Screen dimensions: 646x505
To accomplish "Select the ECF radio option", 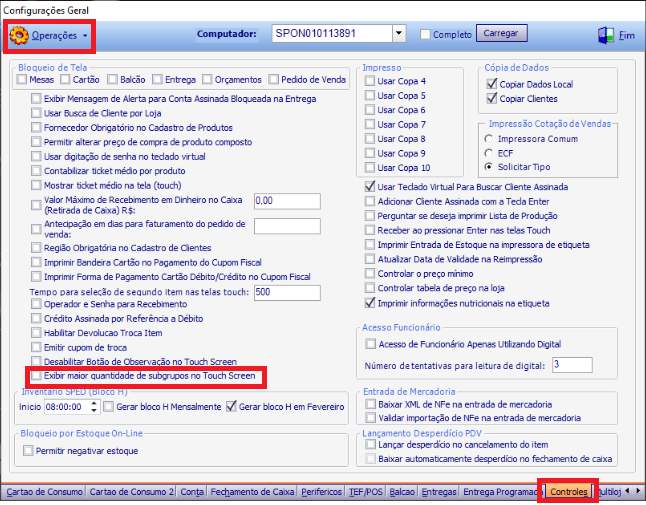I will 489,153.
